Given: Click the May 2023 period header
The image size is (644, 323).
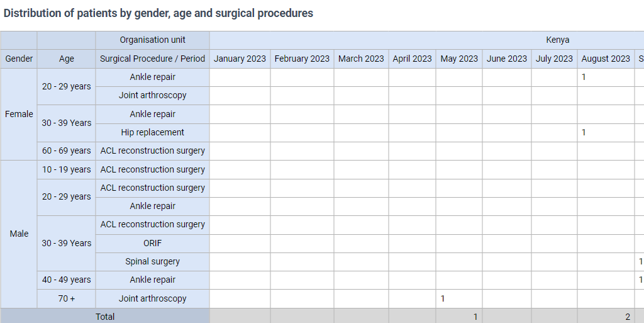Looking at the screenshot, I should point(459,59).
